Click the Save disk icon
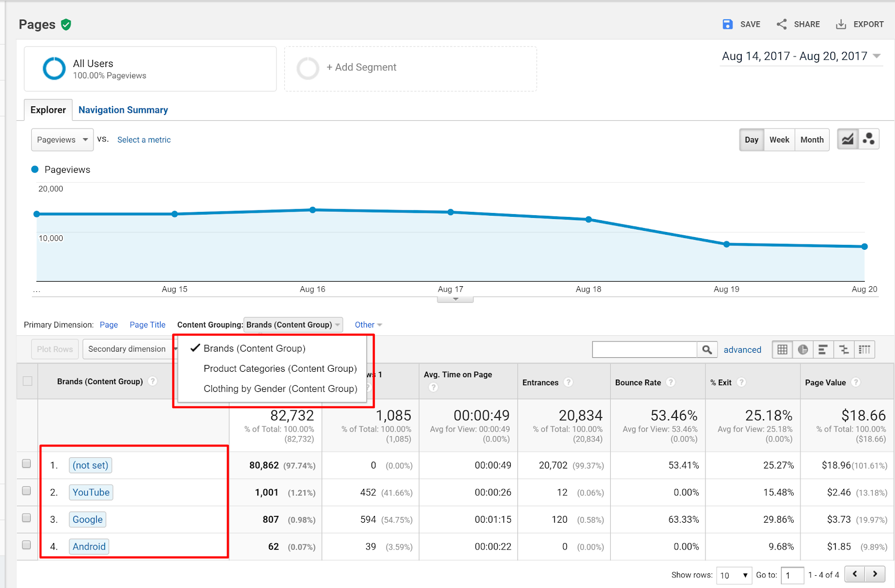The width and height of the screenshot is (895, 588). coord(727,24)
